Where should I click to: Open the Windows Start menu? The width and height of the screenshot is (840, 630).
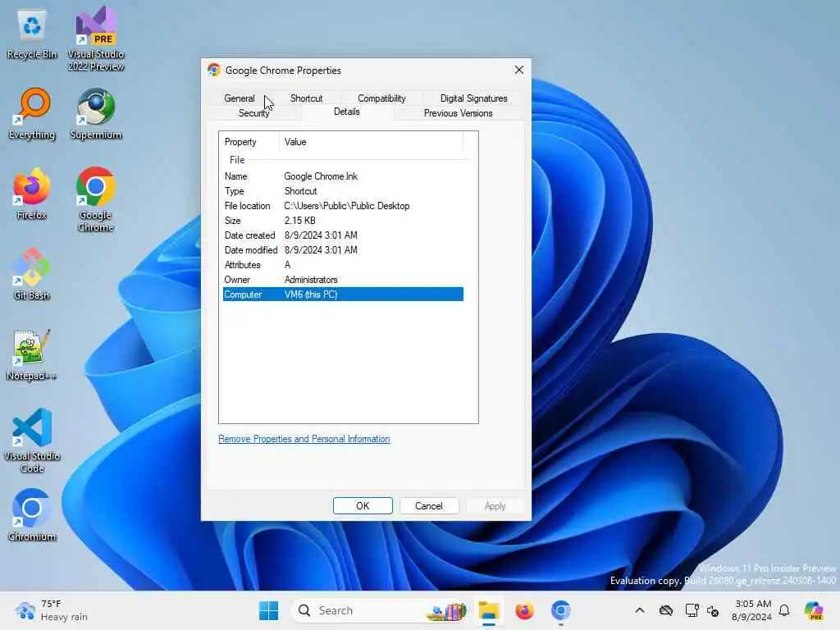click(x=268, y=610)
